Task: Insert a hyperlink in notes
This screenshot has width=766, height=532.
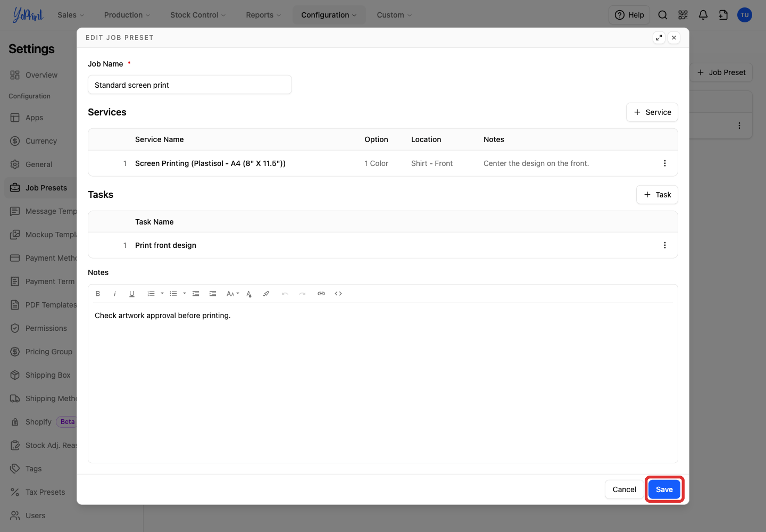Action: [321, 294]
